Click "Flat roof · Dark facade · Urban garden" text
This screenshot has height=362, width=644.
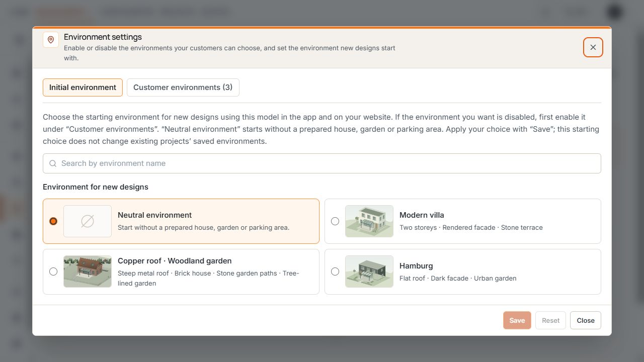pyautogui.click(x=458, y=279)
